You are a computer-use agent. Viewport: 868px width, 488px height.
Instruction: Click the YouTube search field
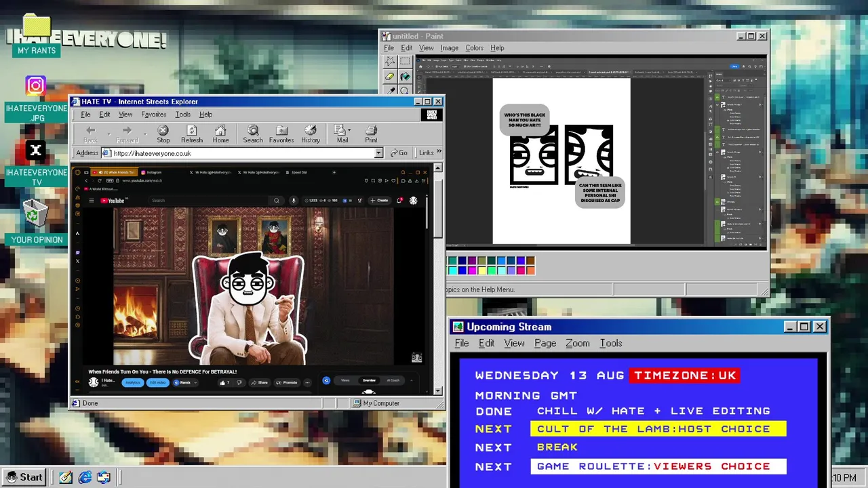tap(209, 201)
